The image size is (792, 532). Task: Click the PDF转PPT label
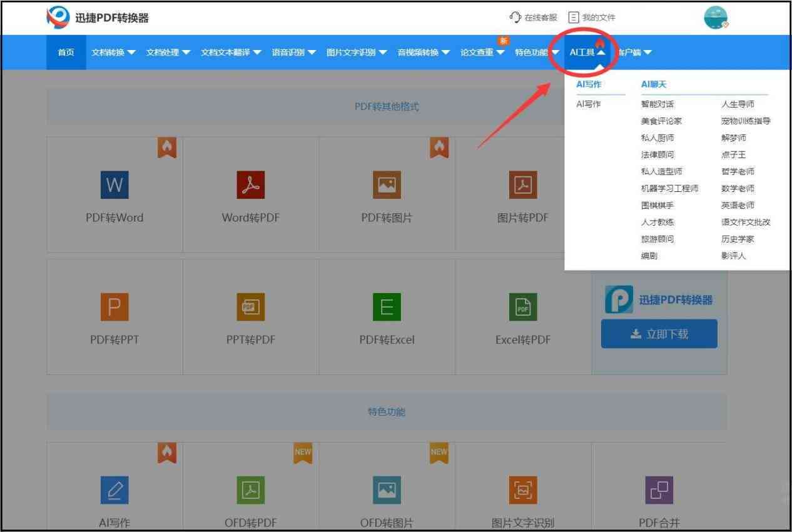click(x=114, y=340)
